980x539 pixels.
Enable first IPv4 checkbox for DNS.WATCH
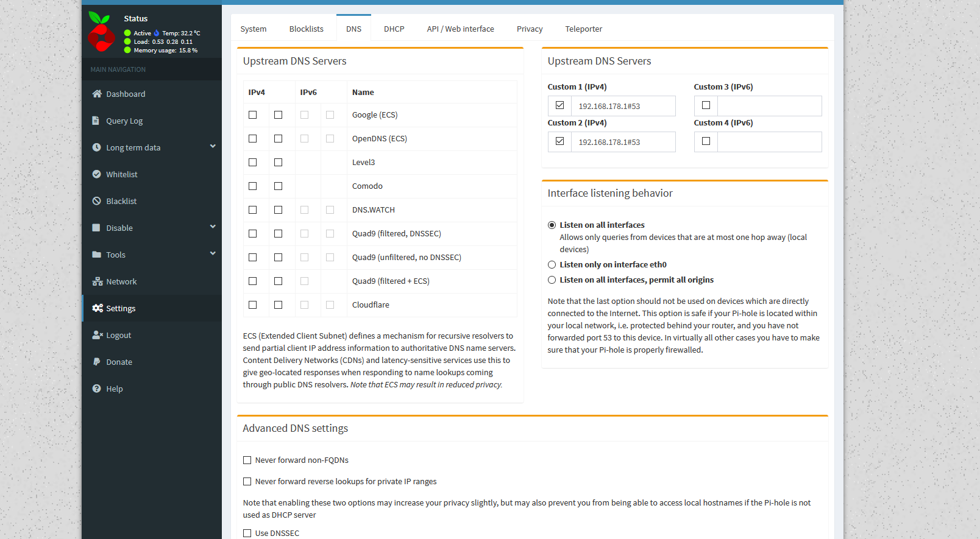[x=253, y=210]
